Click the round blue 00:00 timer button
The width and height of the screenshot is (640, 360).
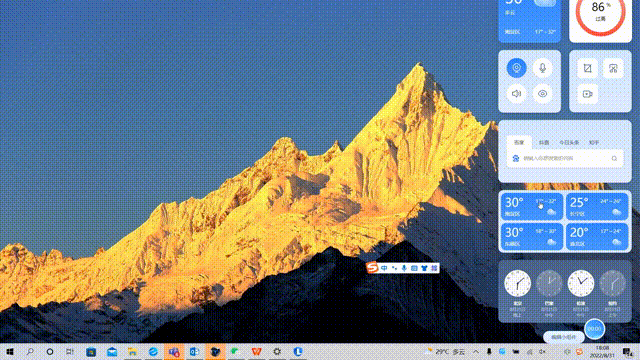pyautogui.click(x=594, y=329)
